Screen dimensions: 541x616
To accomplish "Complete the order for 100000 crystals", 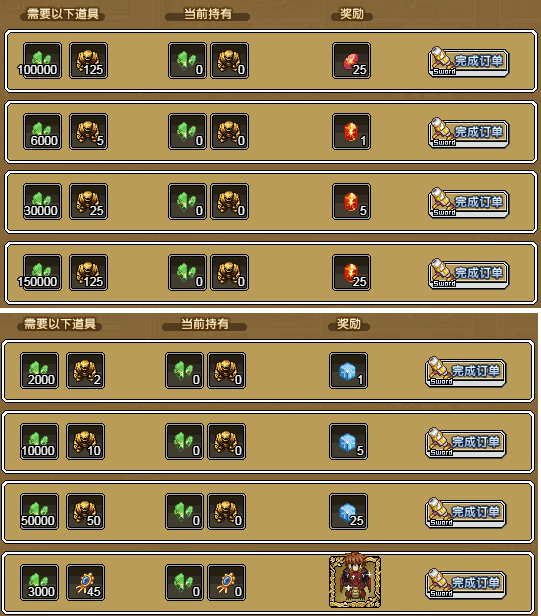I will click(468, 62).
